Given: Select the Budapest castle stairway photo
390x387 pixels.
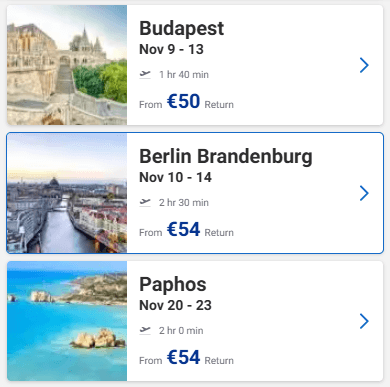Looking at the screenshot, I should [x=67, y=65].
